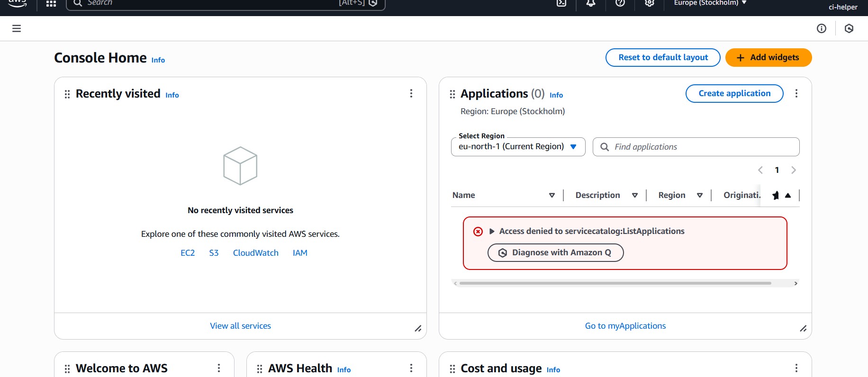Expand the Access denied error details
This screenshot has width=868, height=377.
click(492, 231)
